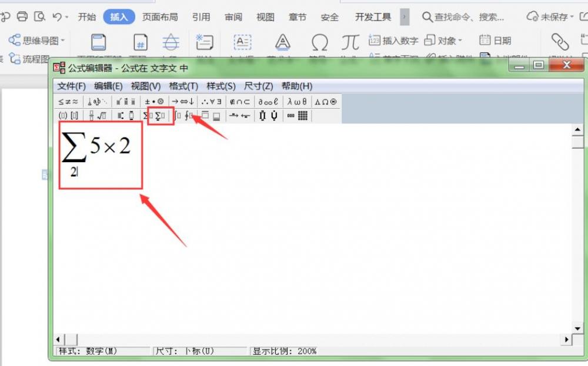Switch to the 页面布局 ribbon tab
This screenshot has width=588, height=366.
160,17
